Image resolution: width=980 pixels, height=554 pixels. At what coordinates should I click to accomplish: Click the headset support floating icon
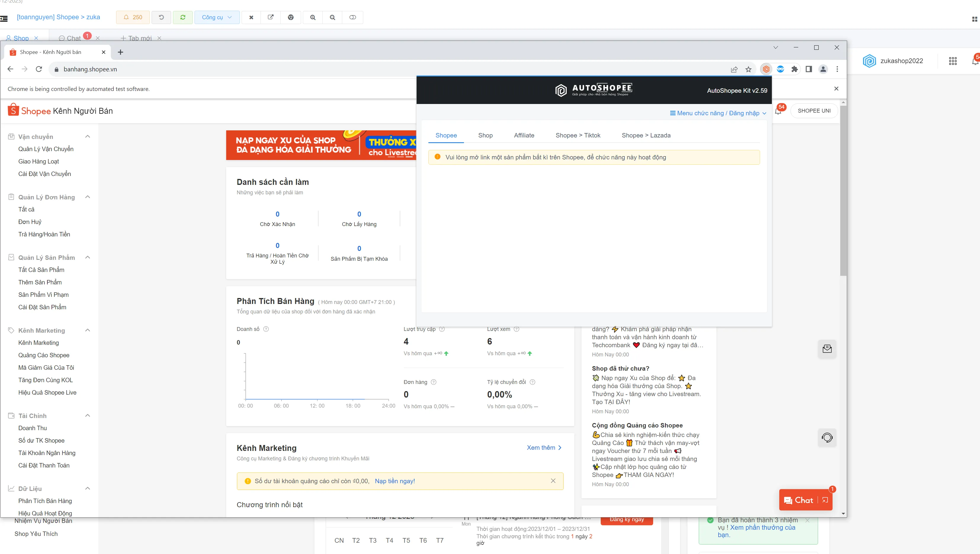coord(827,438)
